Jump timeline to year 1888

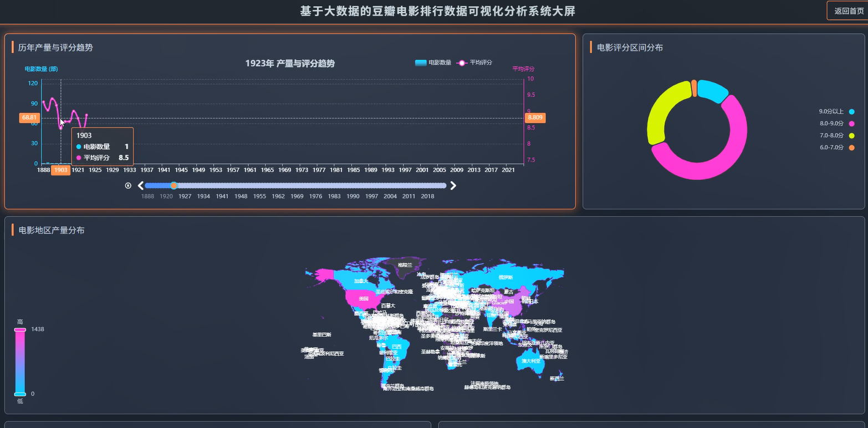pos(147,196)
